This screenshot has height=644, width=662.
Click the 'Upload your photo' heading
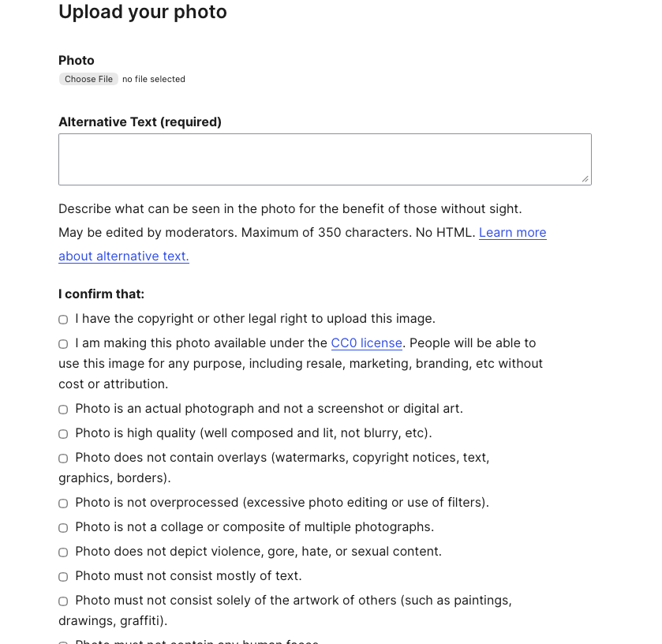tap(143, 12)
